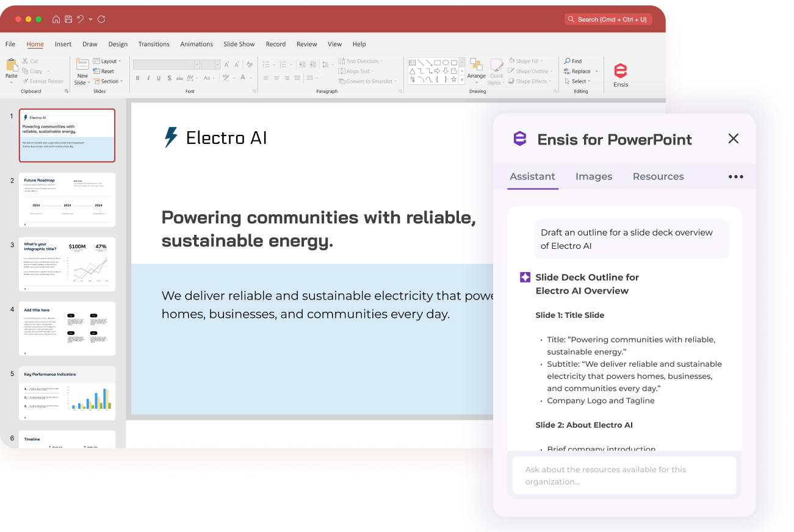Select the text box shape in the shapes gallery
This screenshot has height=532, width=794.
412,62
